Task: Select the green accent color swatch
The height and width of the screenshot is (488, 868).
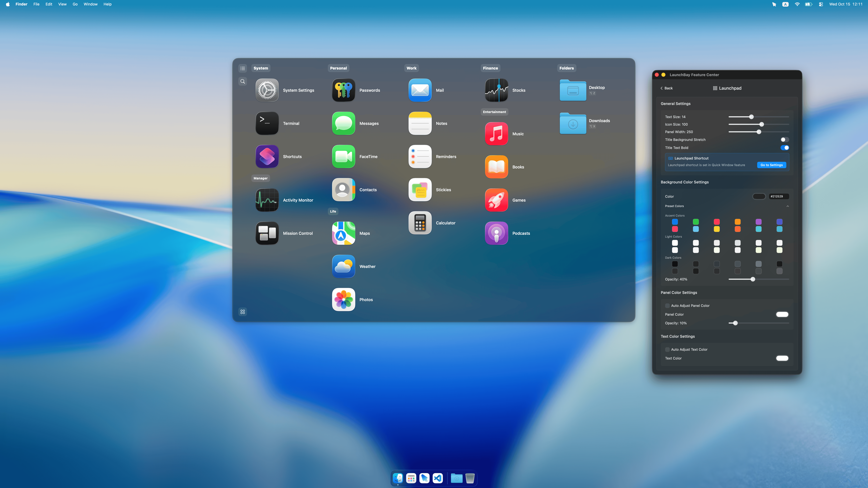Action: pyautogui.click(x=696, y=222)
